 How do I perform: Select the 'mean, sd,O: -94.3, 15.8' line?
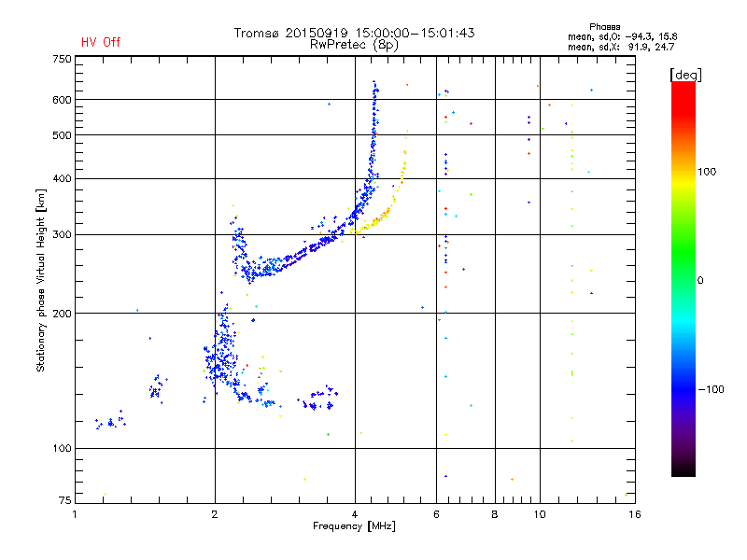(622, 36)
